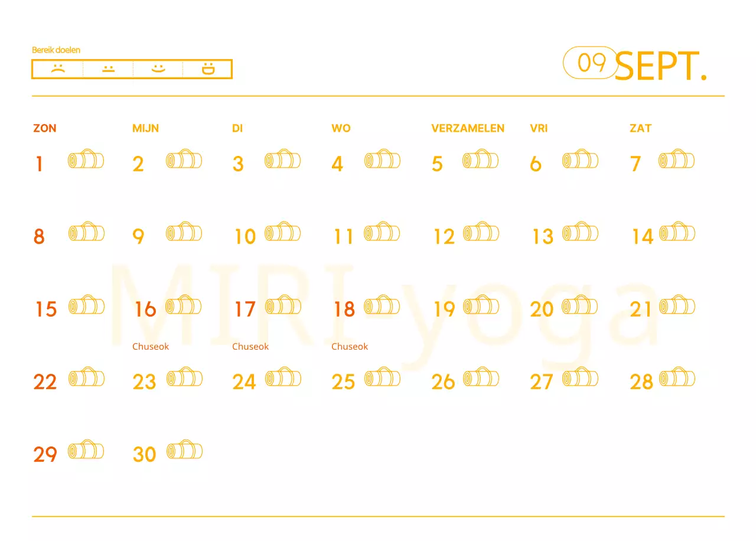The width and height of the screenshot is (756, 541).
Task: Click the Bereik doelen label
Action: click(x=56, y=50)
